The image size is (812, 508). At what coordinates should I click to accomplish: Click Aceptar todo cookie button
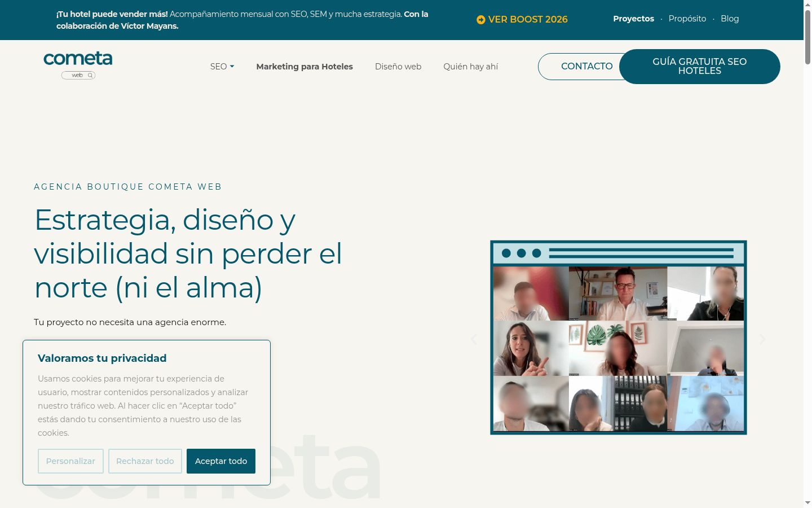[x=221, y=461]
